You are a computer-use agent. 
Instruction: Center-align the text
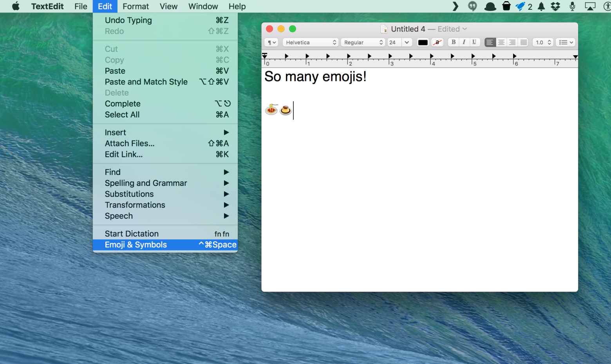[x=501, y=42]
